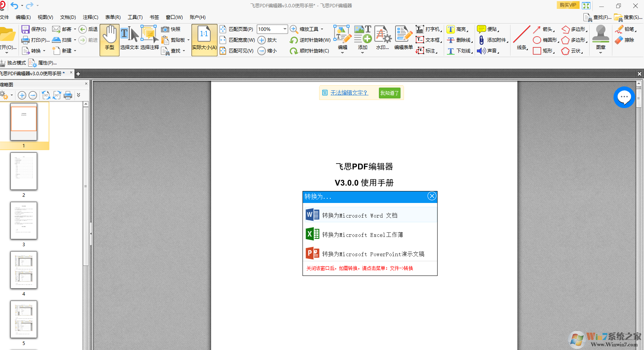This screenshot has height=350, width=644.
Task: Open the Document (文档) menu
Action: pos(68,17)
